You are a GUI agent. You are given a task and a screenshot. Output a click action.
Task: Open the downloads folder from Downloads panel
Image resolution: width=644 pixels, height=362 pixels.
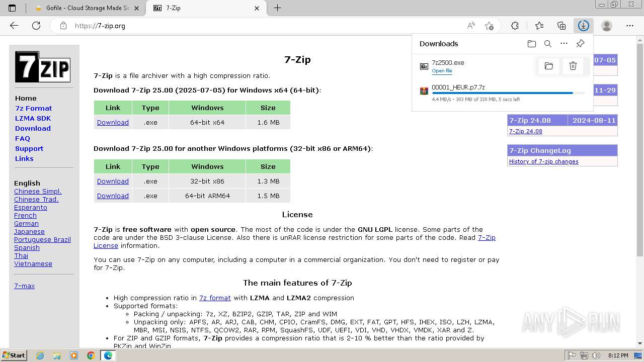tap(532, 44)
